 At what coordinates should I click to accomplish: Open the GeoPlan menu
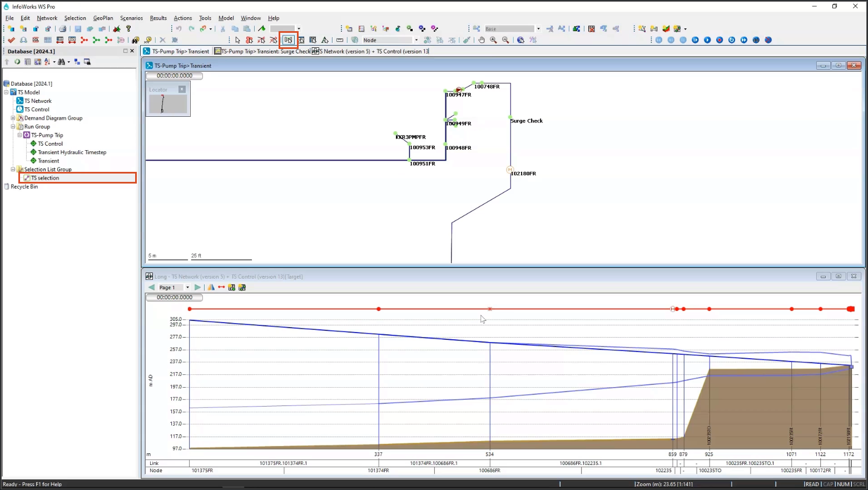pyautogui.click(x=103, y=18)
